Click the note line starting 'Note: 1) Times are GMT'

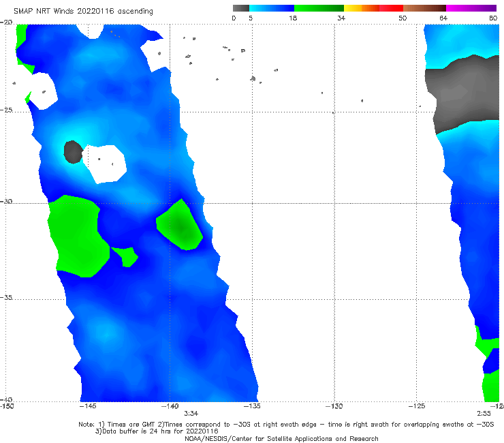(286, 425)
